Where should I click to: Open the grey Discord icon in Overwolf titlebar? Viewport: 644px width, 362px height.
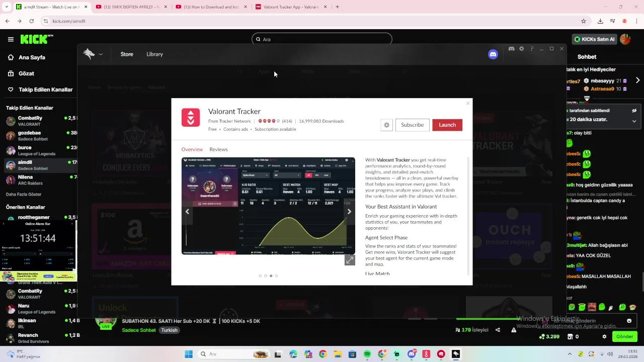point(511,49)
